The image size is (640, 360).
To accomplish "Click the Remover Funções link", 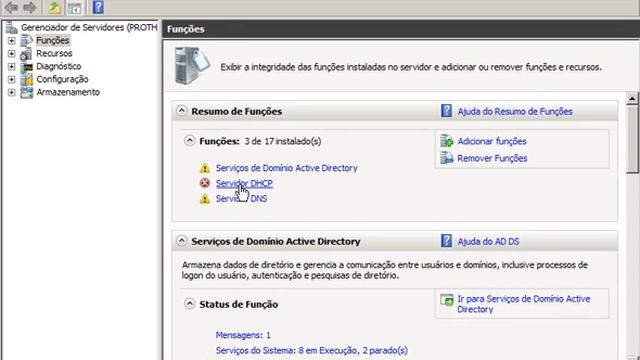I will (x=492, y=158).
